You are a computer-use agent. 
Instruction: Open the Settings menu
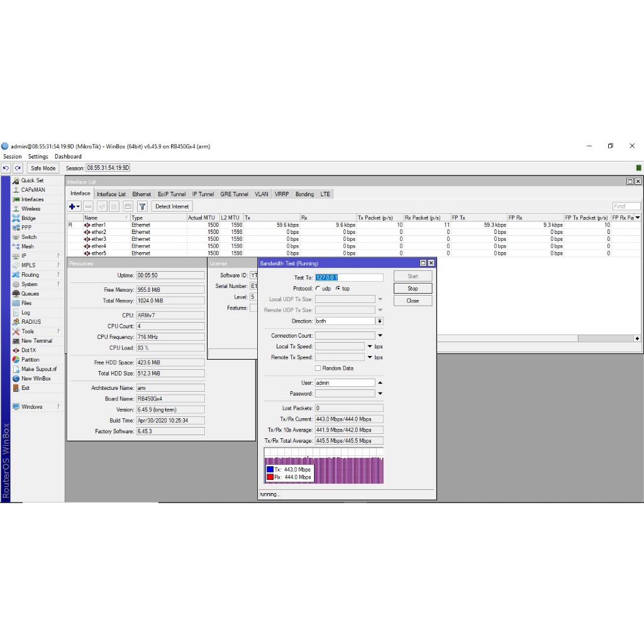click(38, 157)
